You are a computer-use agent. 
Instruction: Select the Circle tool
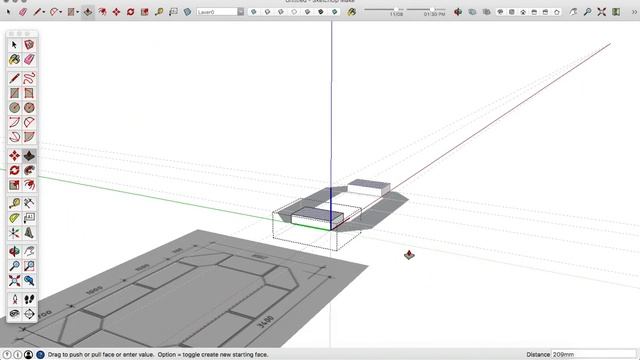(14, 108)
